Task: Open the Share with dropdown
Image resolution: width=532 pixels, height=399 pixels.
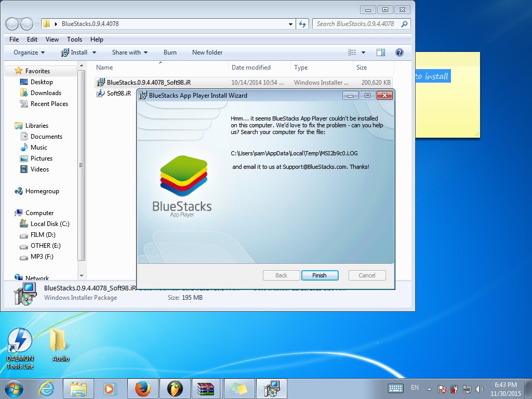Action: click(129, 52)
